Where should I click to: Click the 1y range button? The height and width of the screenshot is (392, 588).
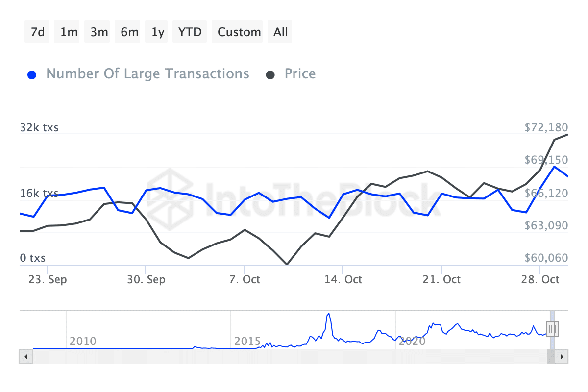tap(158, 32)
